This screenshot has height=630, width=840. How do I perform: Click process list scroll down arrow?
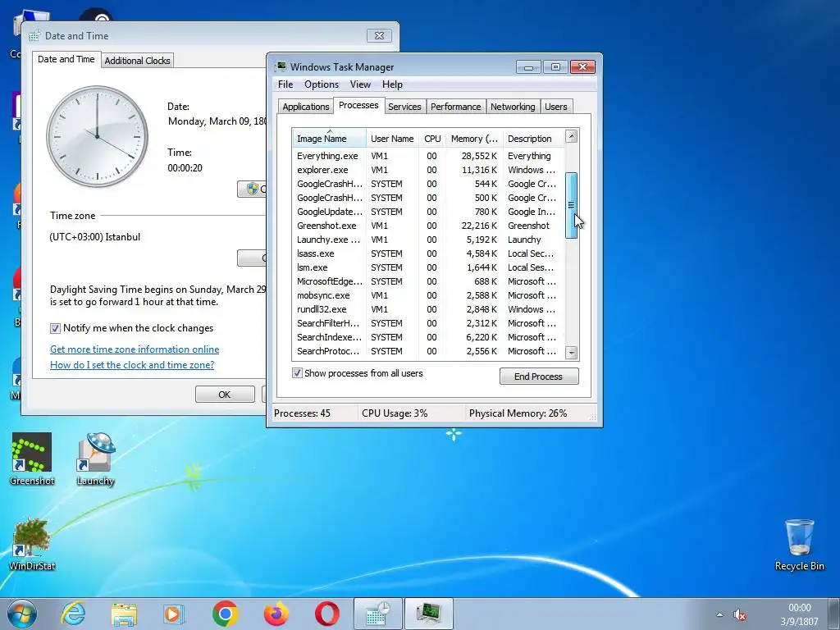click(x=572, y=352)
